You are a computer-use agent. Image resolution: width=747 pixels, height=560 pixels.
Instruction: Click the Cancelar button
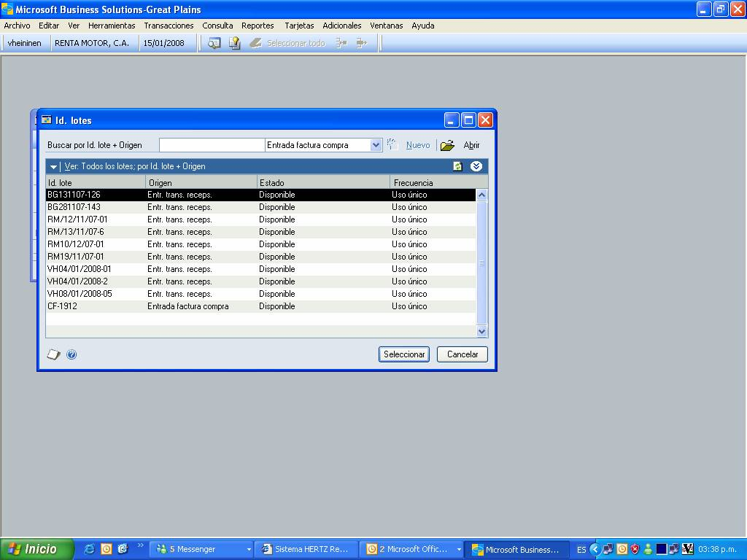(462, 354)
